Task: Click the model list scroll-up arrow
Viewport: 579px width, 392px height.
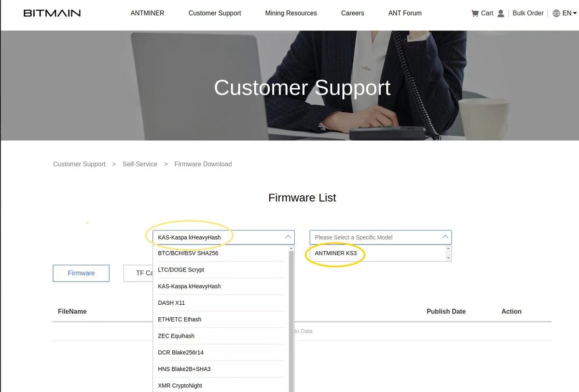Action: click(x=449, y=248)
